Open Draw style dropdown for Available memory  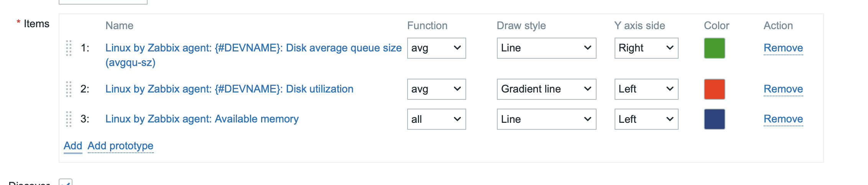point(546,119)
